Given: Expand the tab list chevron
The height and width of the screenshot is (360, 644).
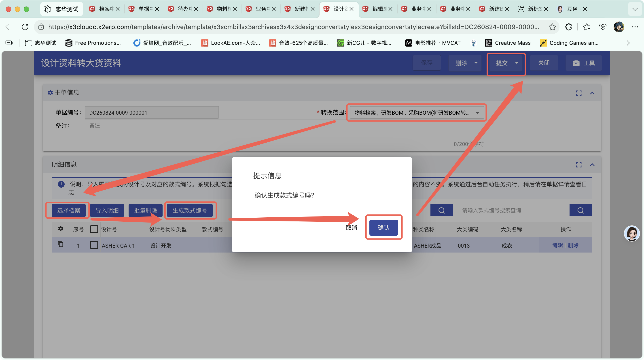Looking at the screenshot, I should pyautogui.click(x=635, y=9).
